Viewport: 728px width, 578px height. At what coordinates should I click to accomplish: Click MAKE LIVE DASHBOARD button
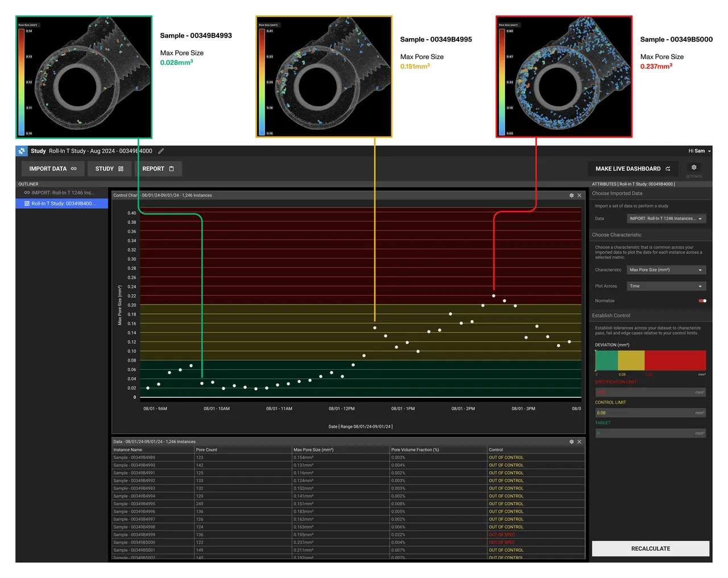[633, 169]
